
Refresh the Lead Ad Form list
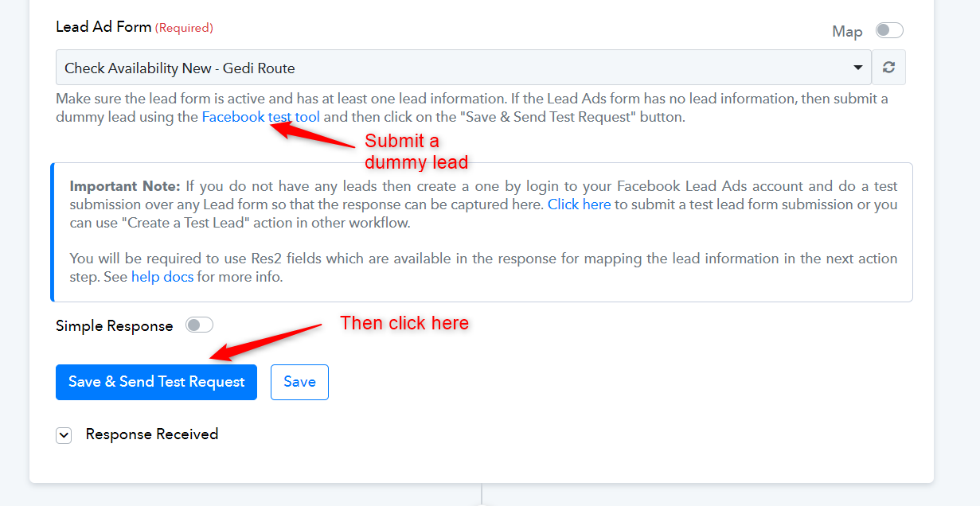[x=888, y=68]
